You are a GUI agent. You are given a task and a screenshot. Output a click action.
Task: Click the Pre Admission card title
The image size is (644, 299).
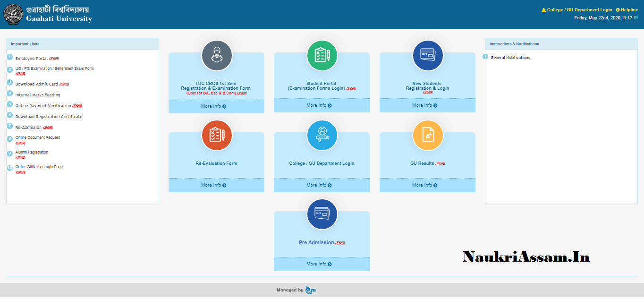pos(316,242)
